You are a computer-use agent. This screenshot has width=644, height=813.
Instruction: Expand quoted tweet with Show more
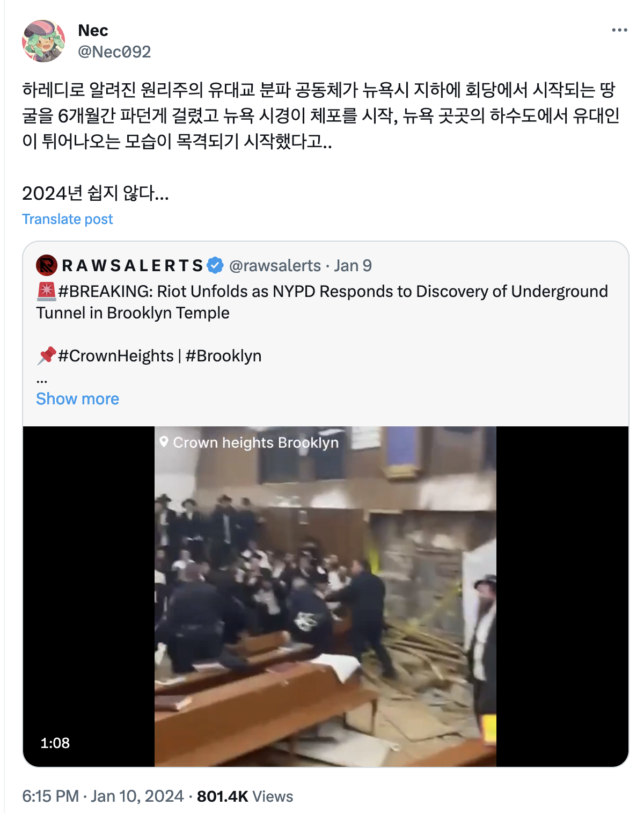pos(77,398)
